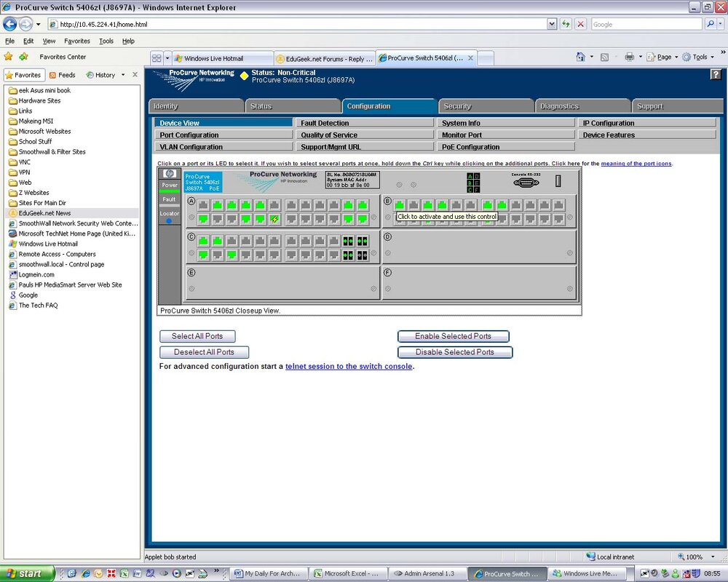Screen dimensions: 728x582
Task: Click the Console RS-232 serial port icon
Action: point(526,183)
